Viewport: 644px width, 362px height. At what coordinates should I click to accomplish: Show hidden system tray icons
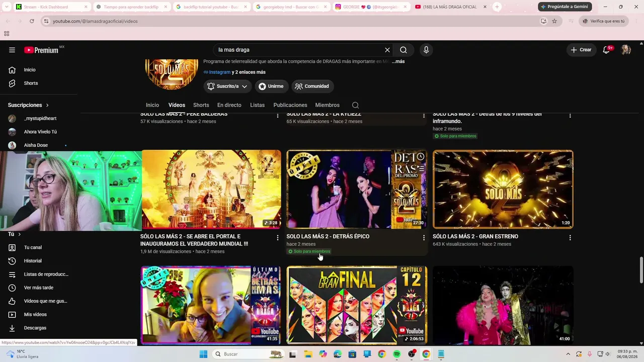568,354
